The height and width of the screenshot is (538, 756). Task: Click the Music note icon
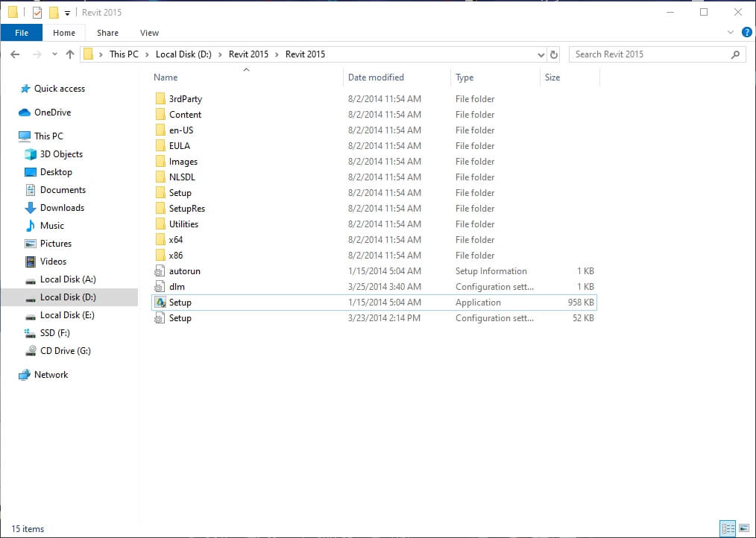click(x=31, y=226)
